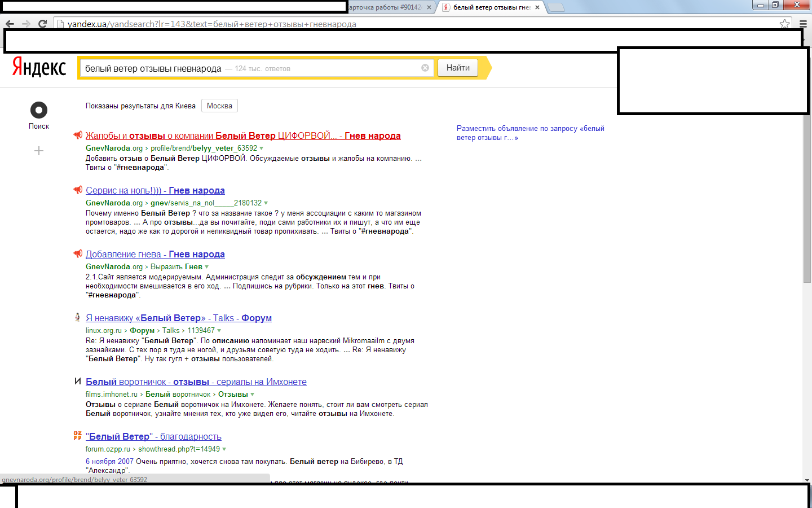Click 'films.imhonet.ru' site link
The height and width of the screenshot is (508, 812).
click(112, 394)
